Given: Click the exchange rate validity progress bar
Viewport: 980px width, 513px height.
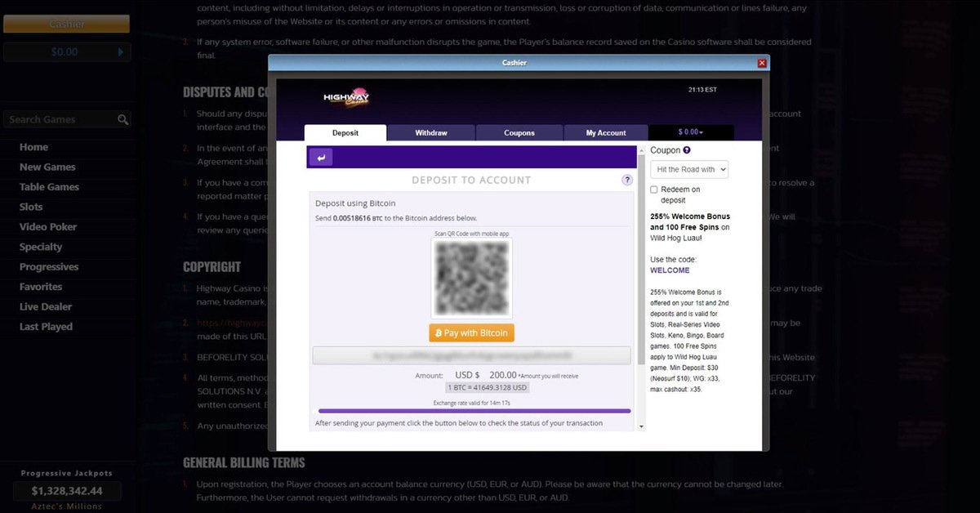Looking at the screenshot, I should coord(474,411).
